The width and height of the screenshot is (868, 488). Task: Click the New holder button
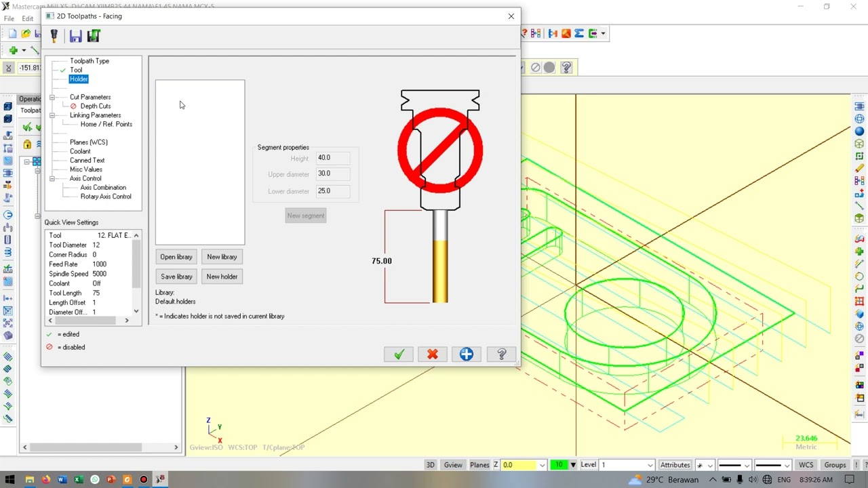pos(222,277)
